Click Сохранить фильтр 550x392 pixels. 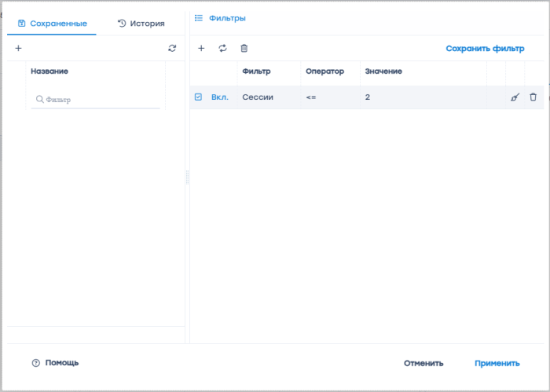[x=485, y=49]
